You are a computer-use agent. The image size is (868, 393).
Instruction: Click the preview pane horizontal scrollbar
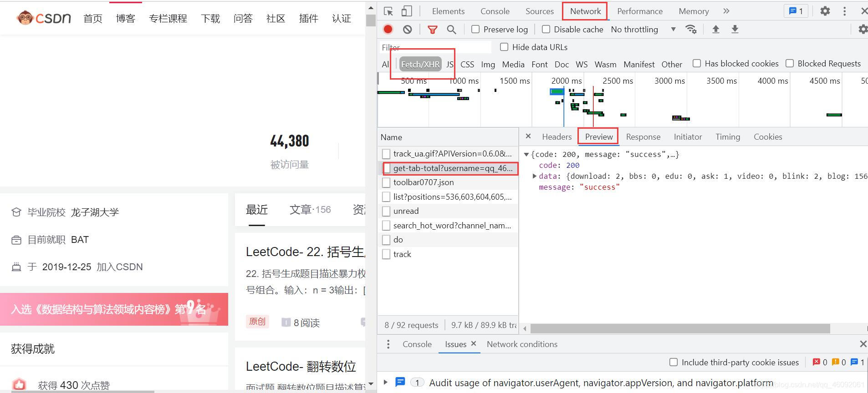(x=680, y=328)
